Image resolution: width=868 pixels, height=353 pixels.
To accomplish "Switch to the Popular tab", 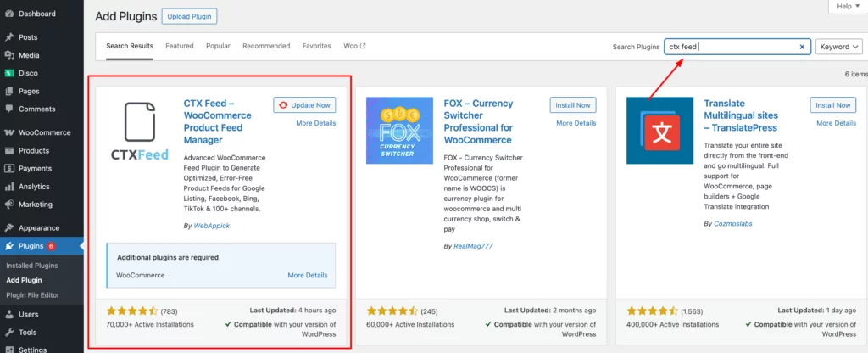I will 218,46.
